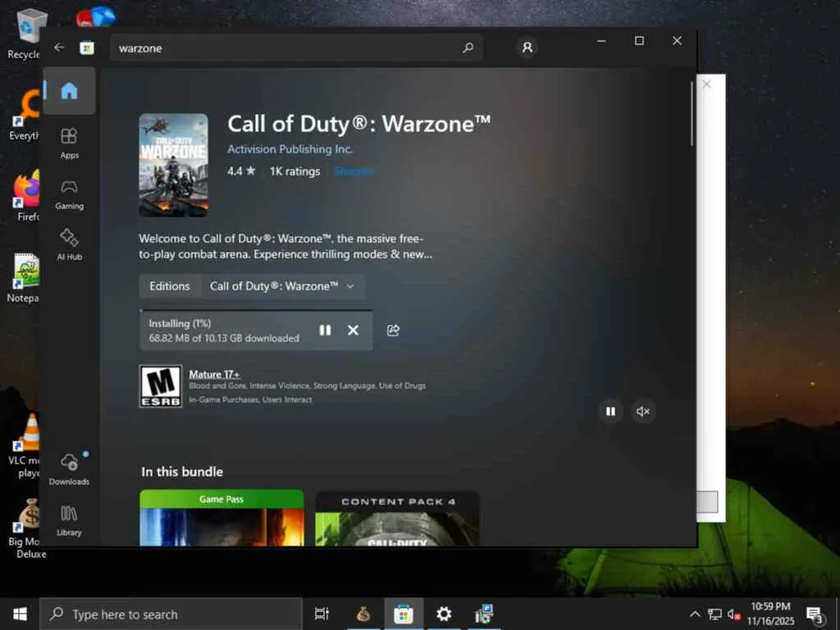
Task: Cancel the Warzone installation
Action: (x=353, y=330)
